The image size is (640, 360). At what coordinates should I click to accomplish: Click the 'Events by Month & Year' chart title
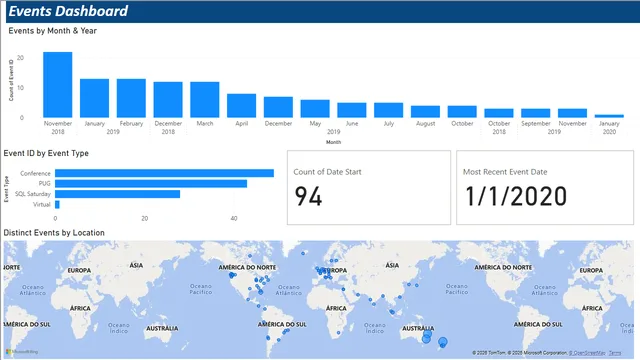[53, 31]
